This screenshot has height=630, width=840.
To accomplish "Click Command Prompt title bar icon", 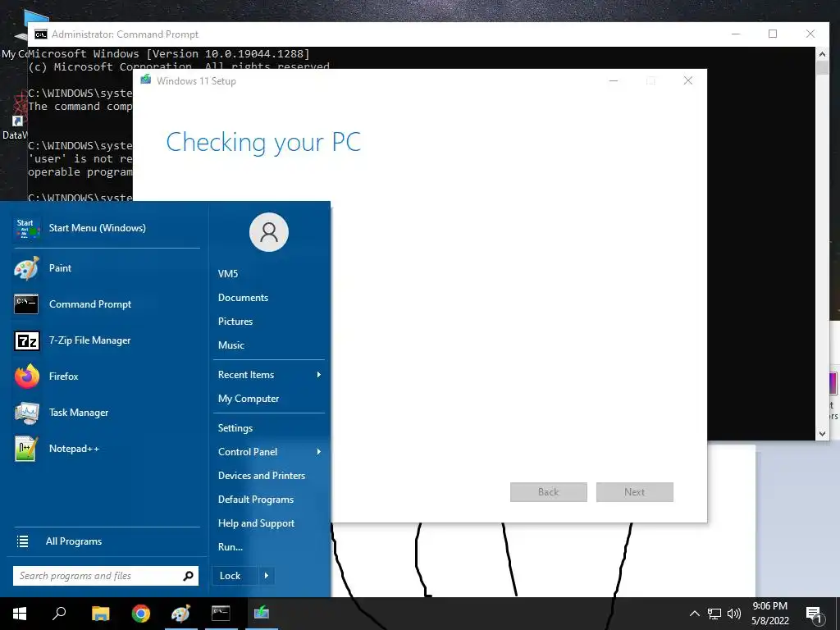I will (x=41, y=34).
